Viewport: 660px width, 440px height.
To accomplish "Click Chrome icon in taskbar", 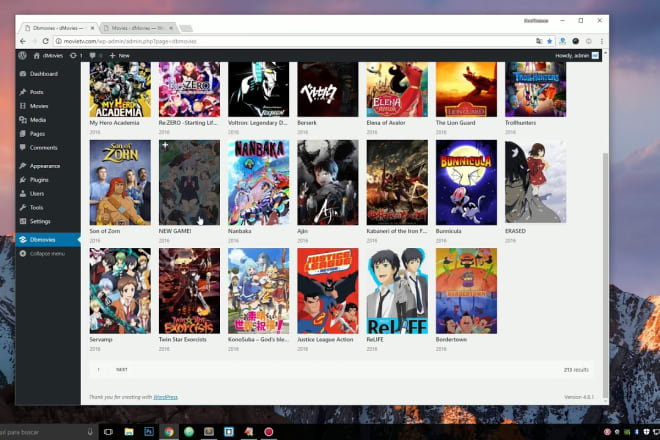I will [x=169, y=432].
